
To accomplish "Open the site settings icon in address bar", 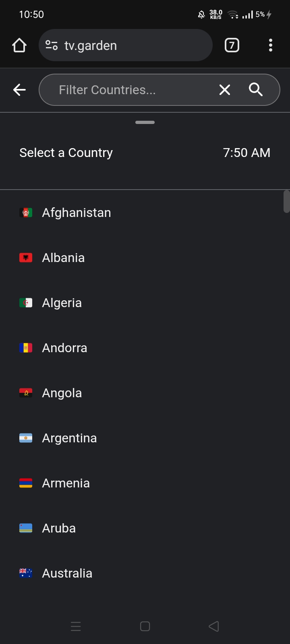I will (x=52, y=45).
